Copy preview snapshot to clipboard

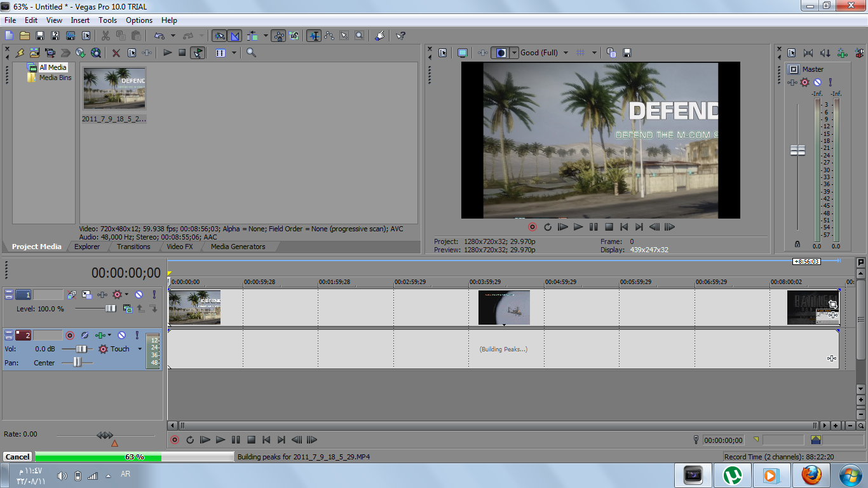[x=611, y=53]
